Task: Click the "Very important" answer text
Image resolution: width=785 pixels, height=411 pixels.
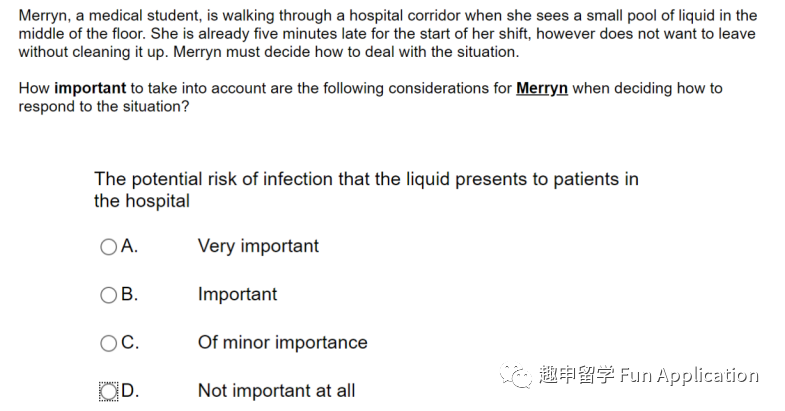Action: click(x=258, y=246)
